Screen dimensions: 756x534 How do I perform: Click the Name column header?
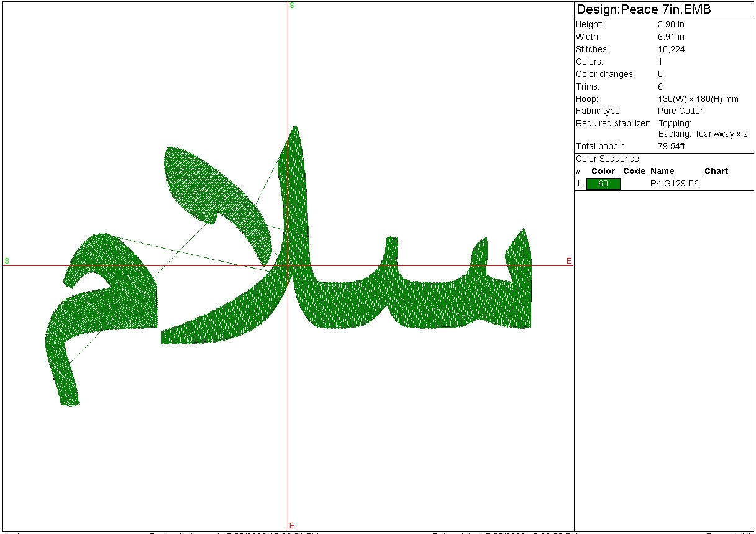click(662, 172)
